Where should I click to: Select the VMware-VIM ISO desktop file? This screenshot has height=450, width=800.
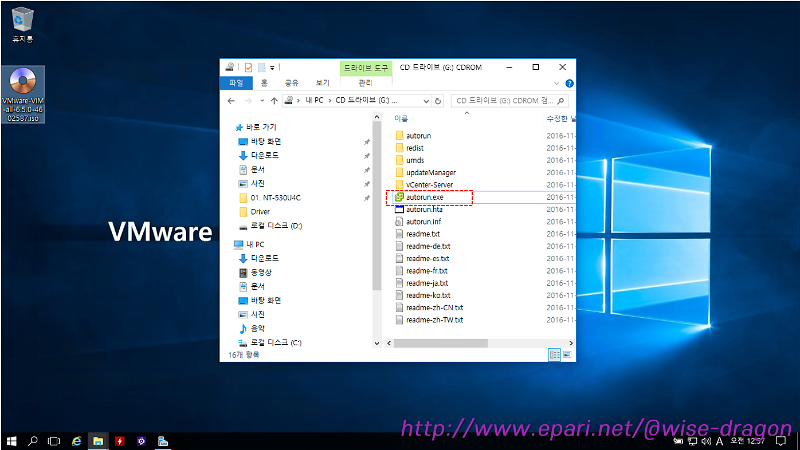tap(23, 95)
